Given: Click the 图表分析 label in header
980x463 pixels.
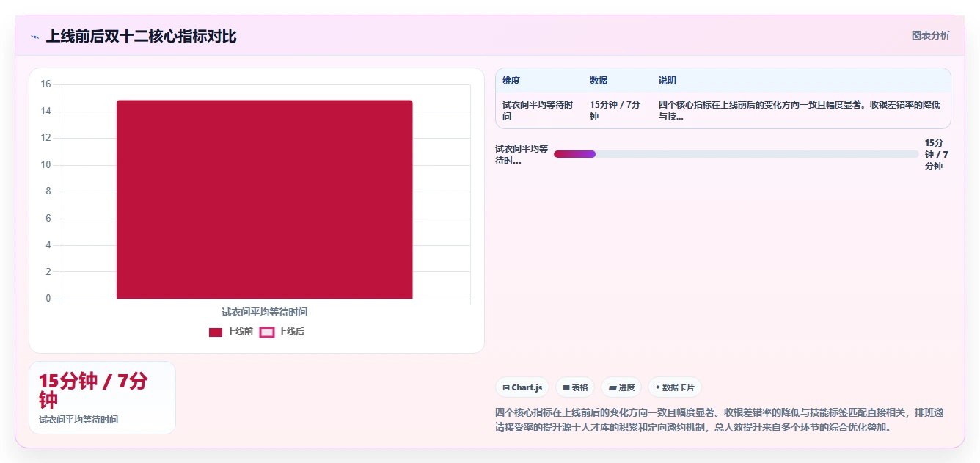Looking at the screenshot, I should click(x=930, y=35).
